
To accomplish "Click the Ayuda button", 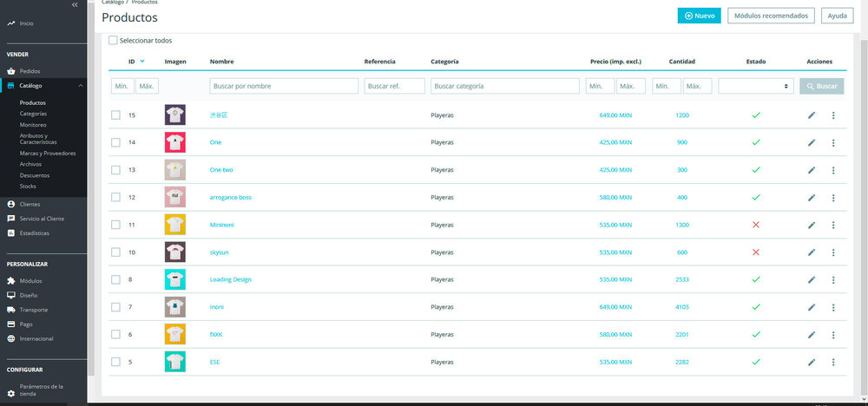I will click(x=837, y=16).
